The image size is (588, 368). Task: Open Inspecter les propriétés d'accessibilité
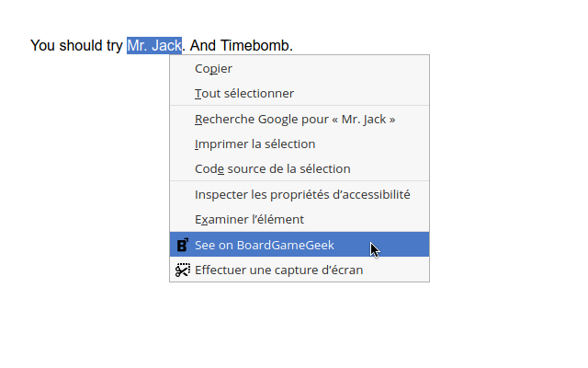coord(302,194)
